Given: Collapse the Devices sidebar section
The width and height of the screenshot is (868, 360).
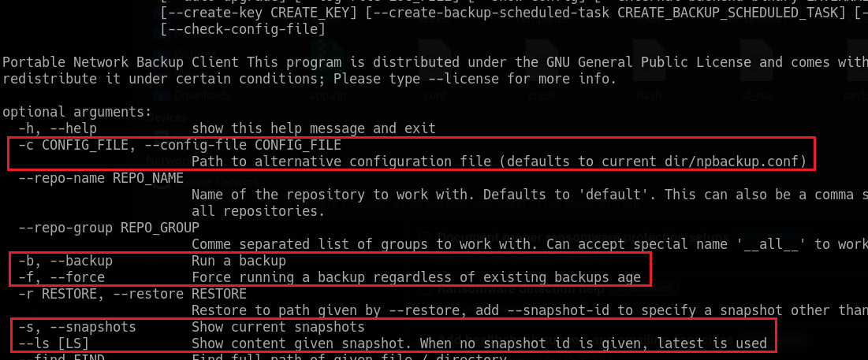Looking at the screenshot, I should [166, 117].
